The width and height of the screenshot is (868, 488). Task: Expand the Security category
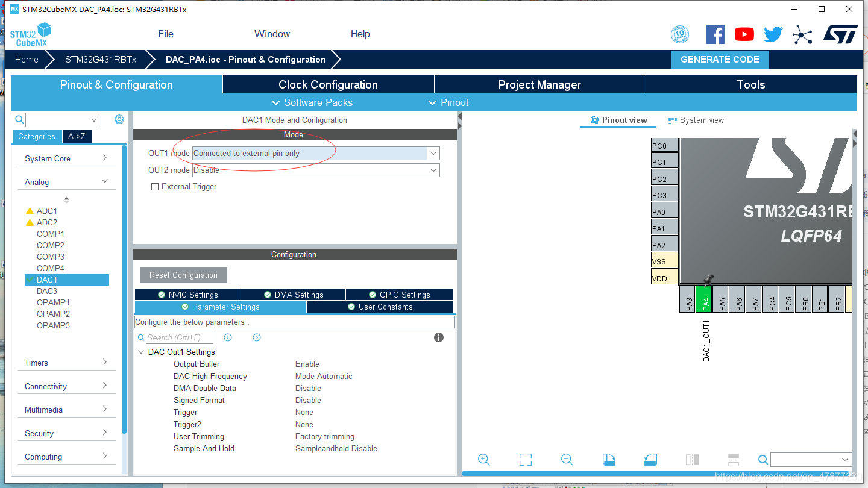pyautogui.click(x=66, y=433)
